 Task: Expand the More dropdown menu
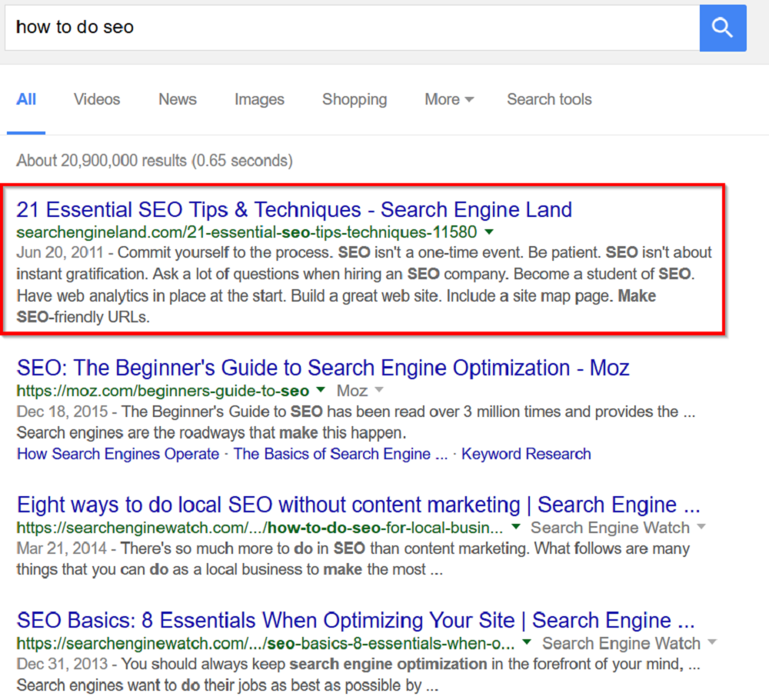tap(449, 99)
